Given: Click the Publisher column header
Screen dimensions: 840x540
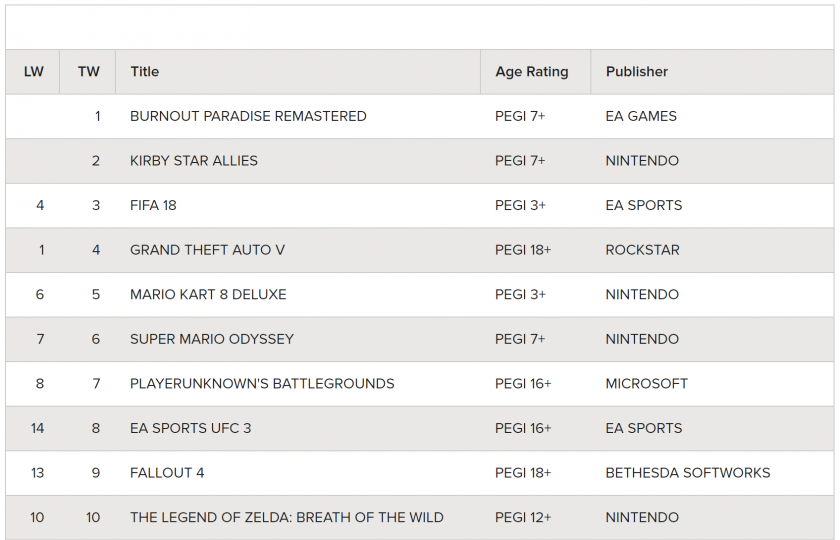Looking at the screenshot, I should coord(636,72).
